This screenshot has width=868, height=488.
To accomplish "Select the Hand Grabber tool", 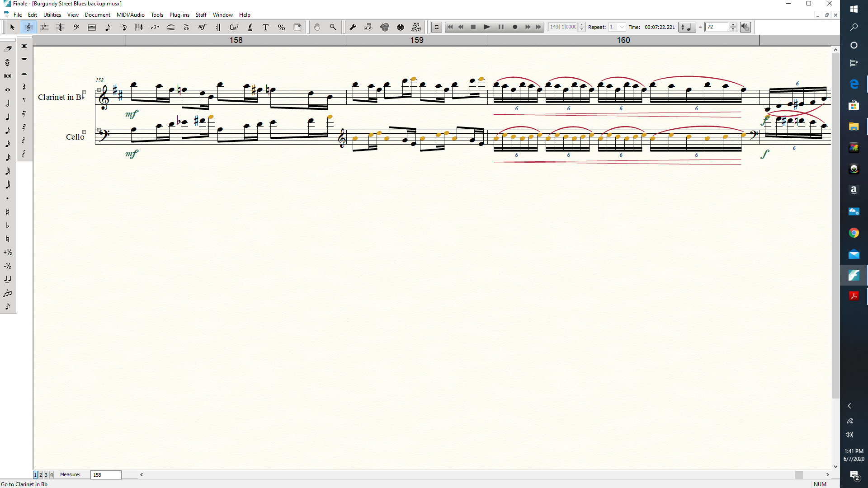I will point(317,28).
